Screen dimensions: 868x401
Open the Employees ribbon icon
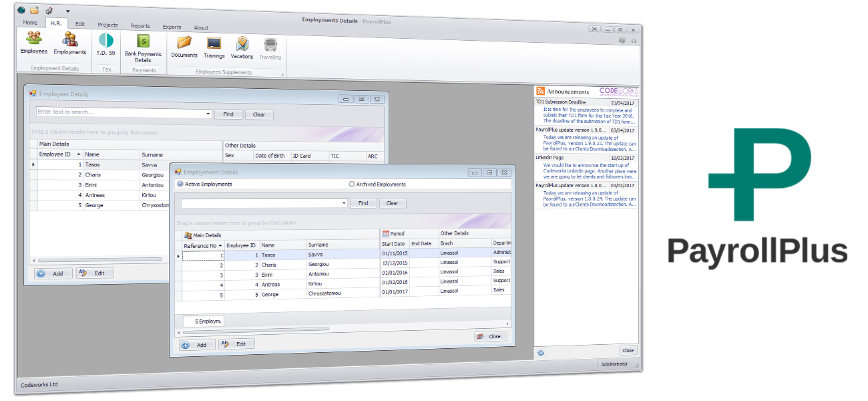click(x=33, y=41)
